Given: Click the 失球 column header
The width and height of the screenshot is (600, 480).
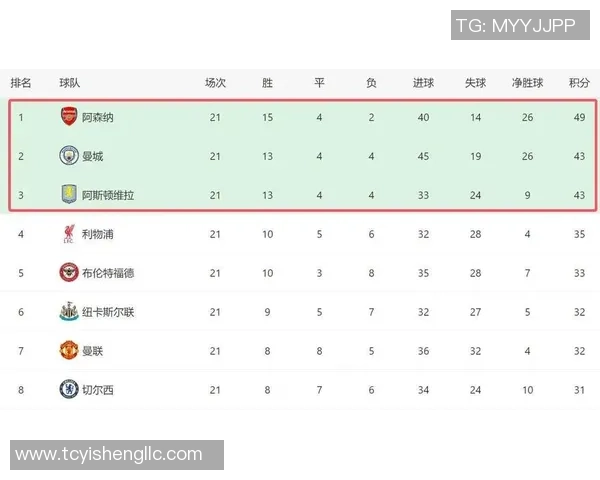Looking at the screenshot, I should coord(475,82).
